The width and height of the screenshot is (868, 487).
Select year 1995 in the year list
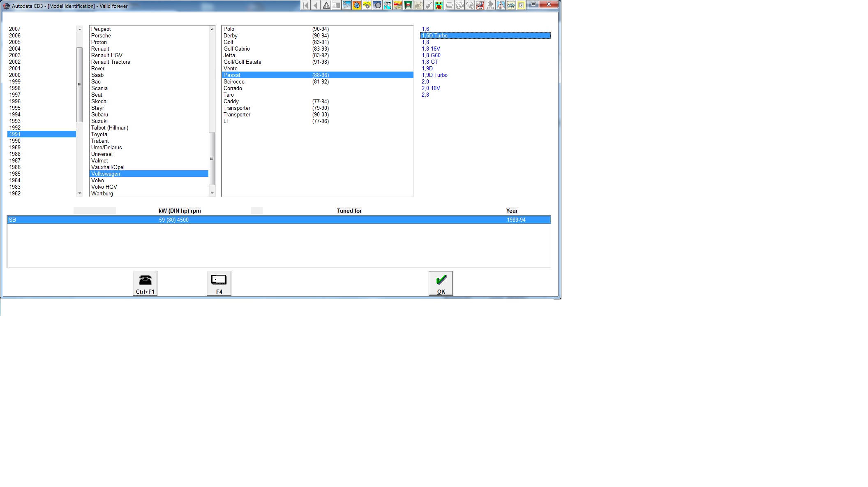pyautogui.click(x=15, y=108)
